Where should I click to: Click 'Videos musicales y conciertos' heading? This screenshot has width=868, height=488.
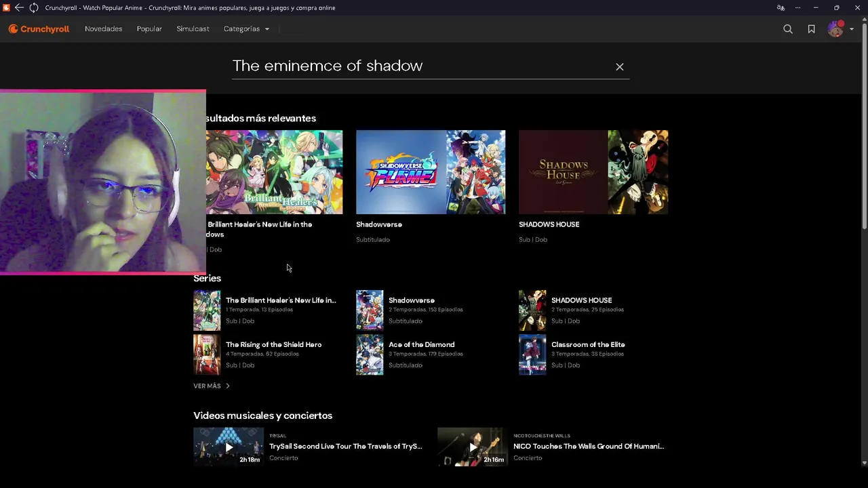click(x=262, y=415)
